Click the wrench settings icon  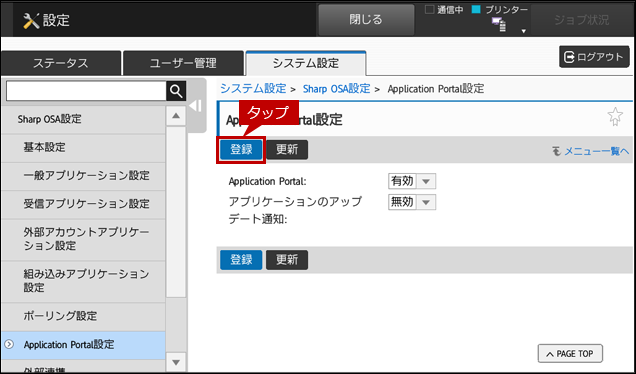coord(31,21)
